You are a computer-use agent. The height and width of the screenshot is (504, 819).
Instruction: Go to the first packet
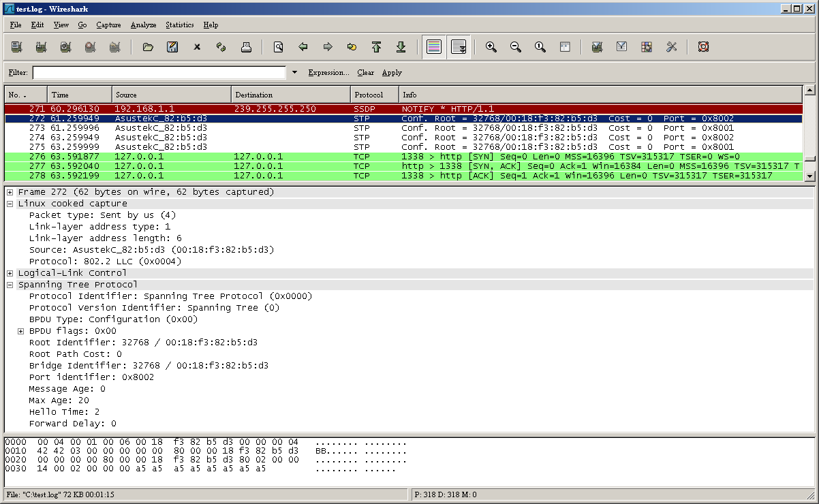pyautogui.click(x=377, y=47)
